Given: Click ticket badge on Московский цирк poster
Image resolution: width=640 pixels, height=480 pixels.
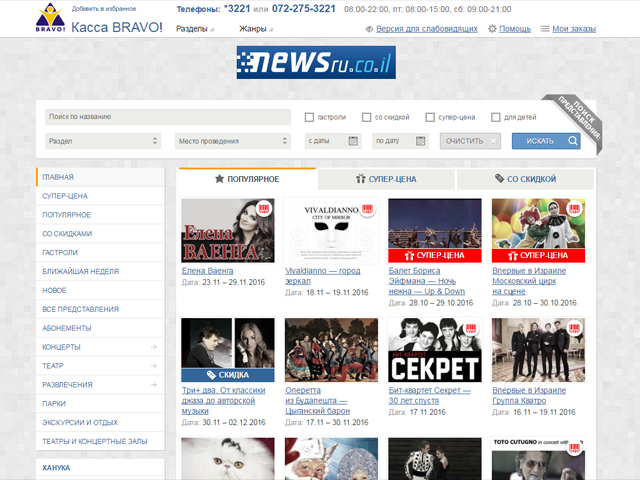Looking at the screenshot, I should point(575,209).
